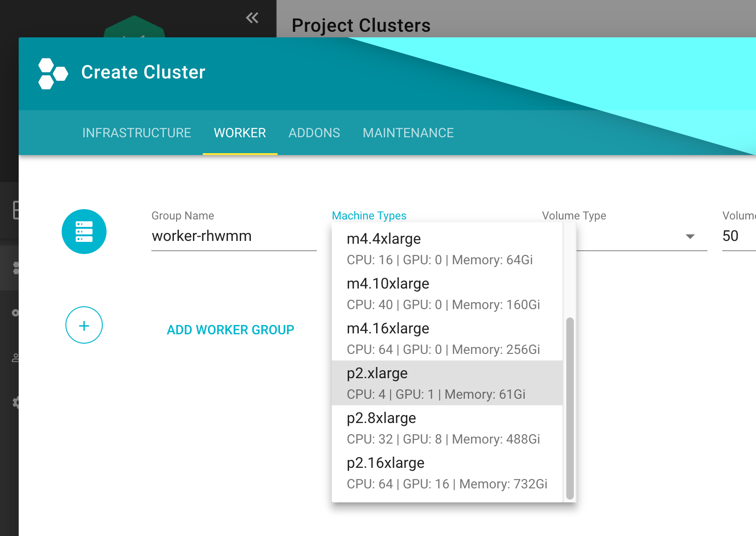Click the Machine Types label
Viewport: 756px width, 536px height.
click(369, 216)
